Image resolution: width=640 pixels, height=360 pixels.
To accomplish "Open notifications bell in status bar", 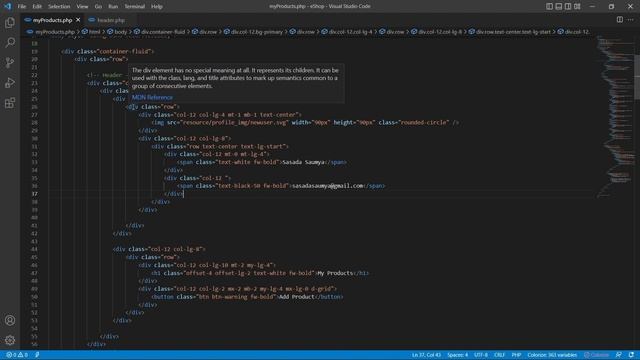I will click(631, 355).
